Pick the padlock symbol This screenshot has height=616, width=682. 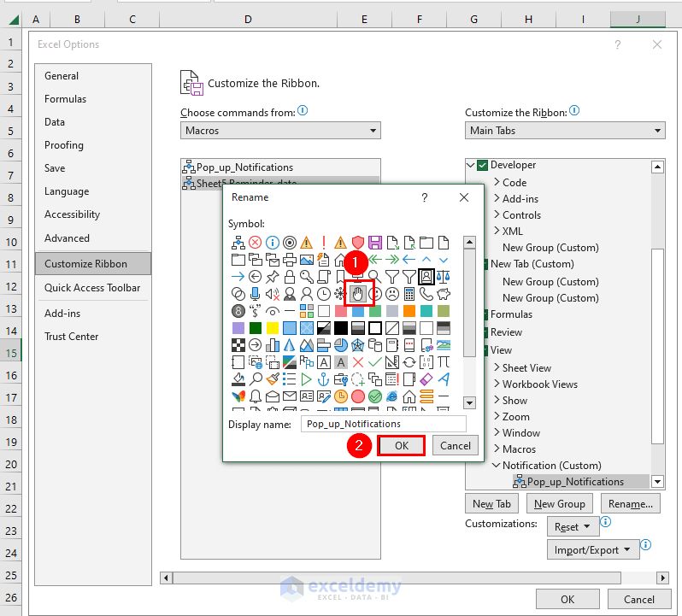tap(289, 277)
